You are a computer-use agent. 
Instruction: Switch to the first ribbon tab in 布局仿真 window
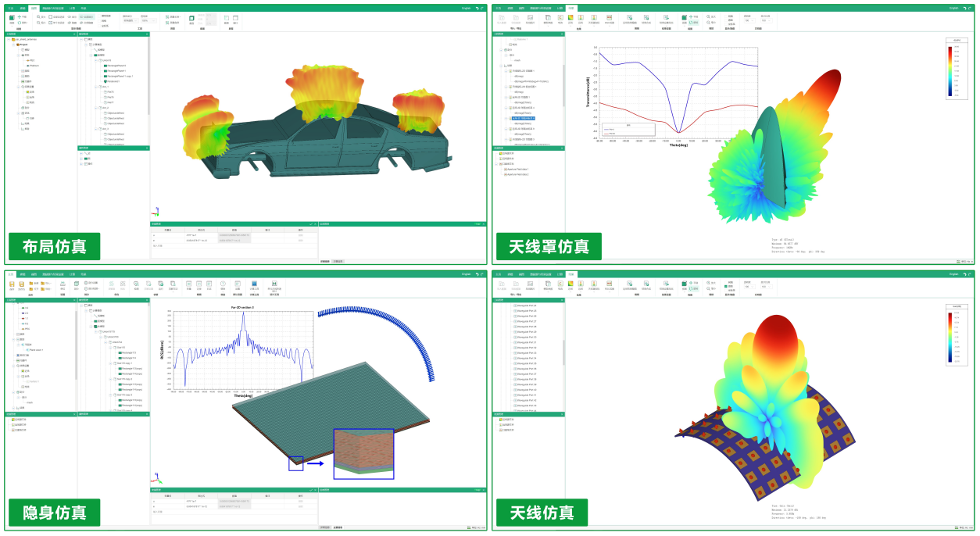tap(10, 8)
